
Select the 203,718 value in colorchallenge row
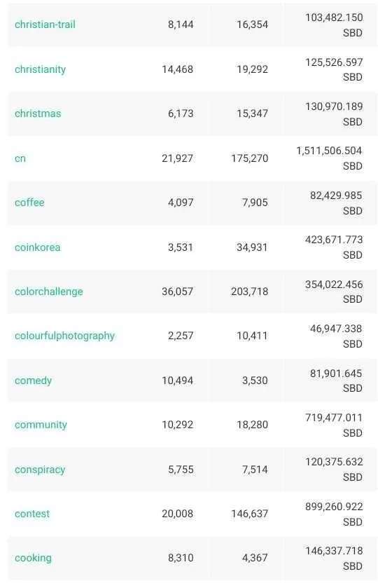coord(249,292)
